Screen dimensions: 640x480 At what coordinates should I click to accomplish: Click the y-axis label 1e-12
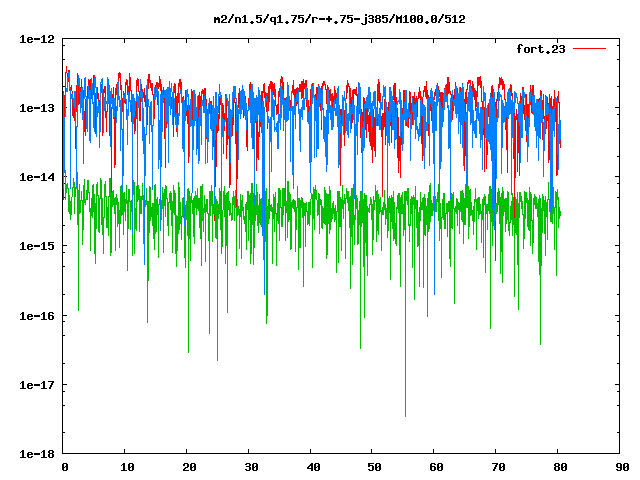(37, 39)
